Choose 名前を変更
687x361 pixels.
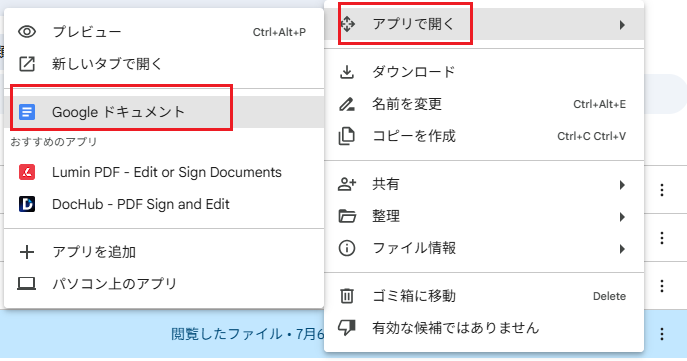pos(484,104)
